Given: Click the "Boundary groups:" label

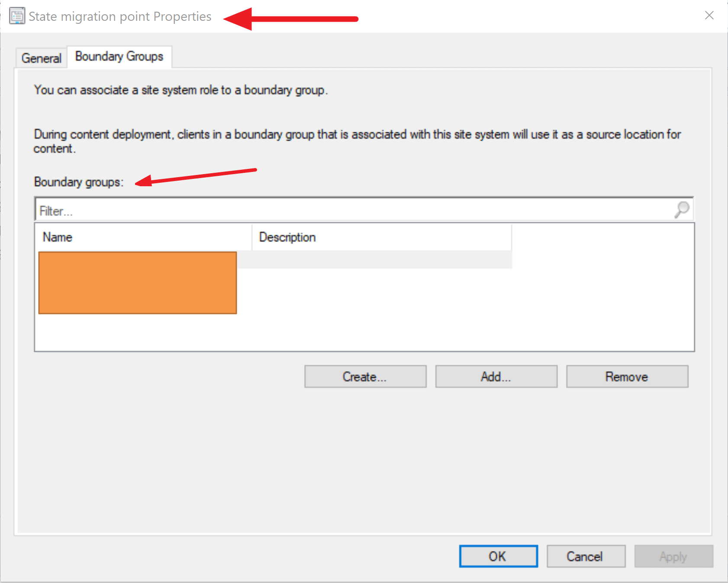Looking at the screenshot, I should click(79, 182).
